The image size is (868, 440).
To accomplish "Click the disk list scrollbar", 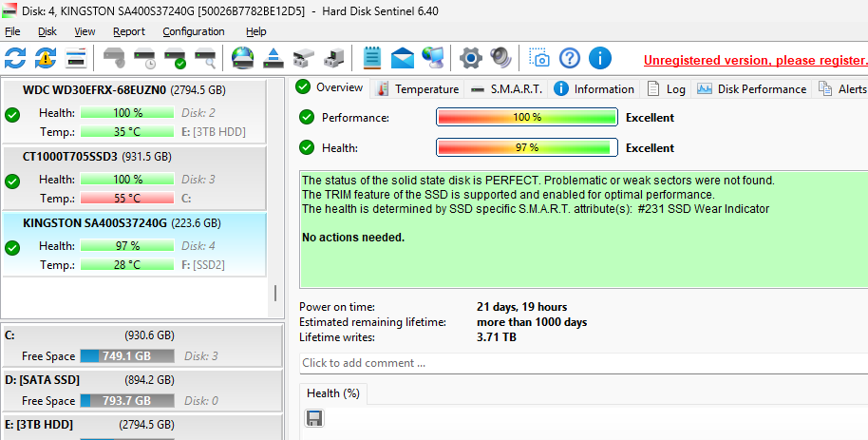I will coord(275,293).
